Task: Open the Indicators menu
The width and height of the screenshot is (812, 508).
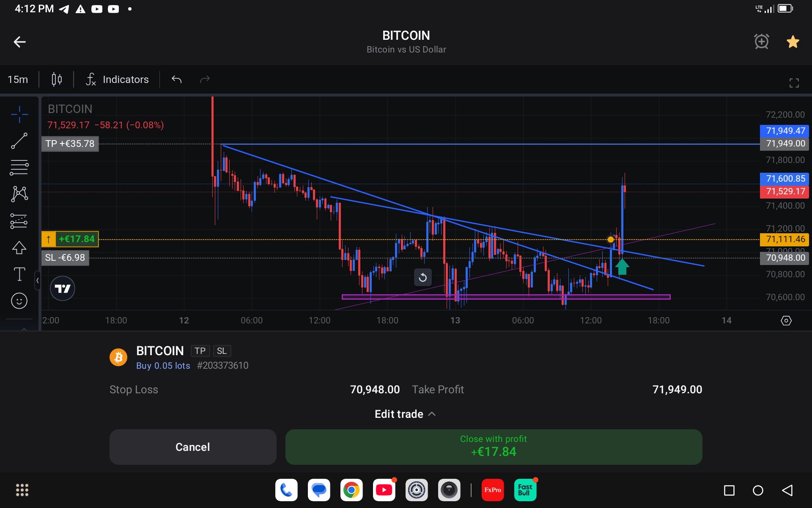Action: tap(118, 80)
